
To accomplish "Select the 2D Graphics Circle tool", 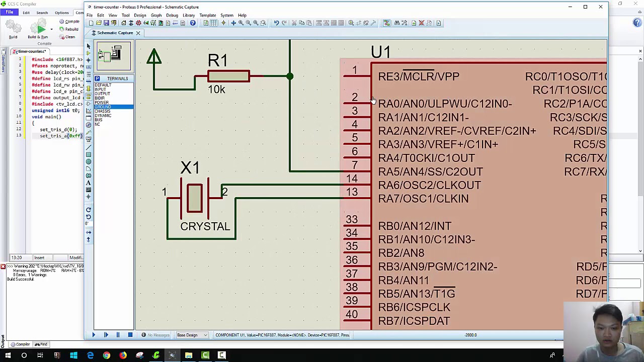I will (89, 161).
